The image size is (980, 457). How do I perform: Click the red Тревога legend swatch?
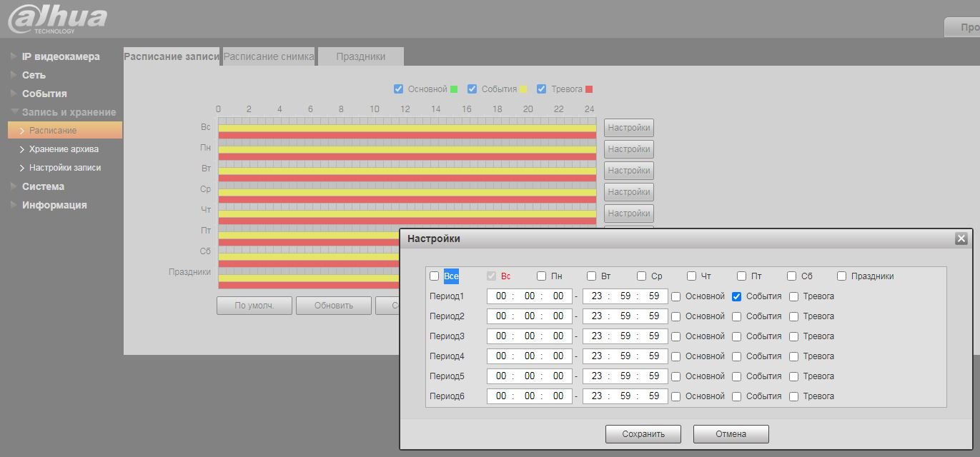click(589, 89)
